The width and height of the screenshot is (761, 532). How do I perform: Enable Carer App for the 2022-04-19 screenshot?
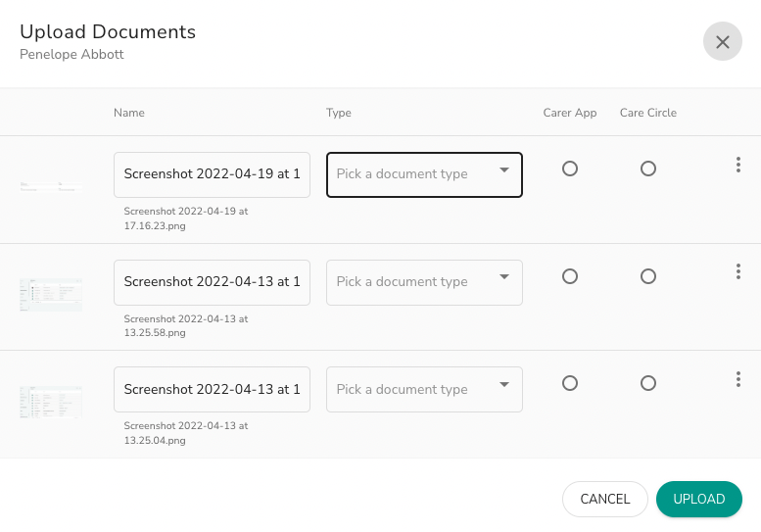coord(570,169)
